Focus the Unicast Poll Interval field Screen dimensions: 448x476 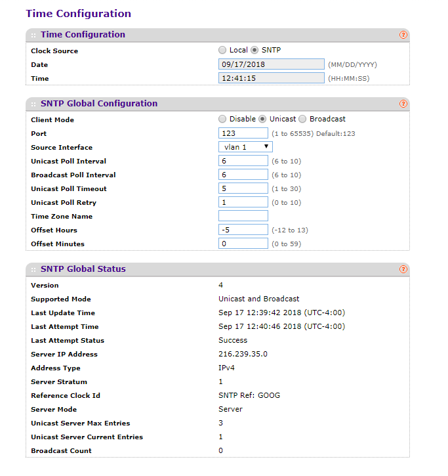(x=243, y=161)
